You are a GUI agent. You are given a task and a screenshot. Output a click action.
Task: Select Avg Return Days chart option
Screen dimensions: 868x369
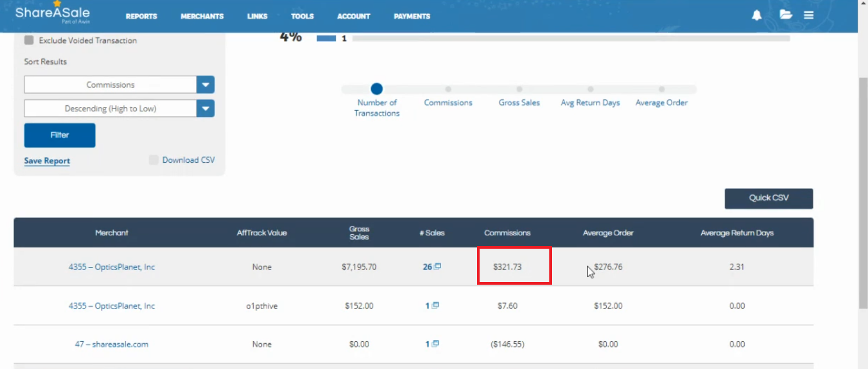pos(590,89)
